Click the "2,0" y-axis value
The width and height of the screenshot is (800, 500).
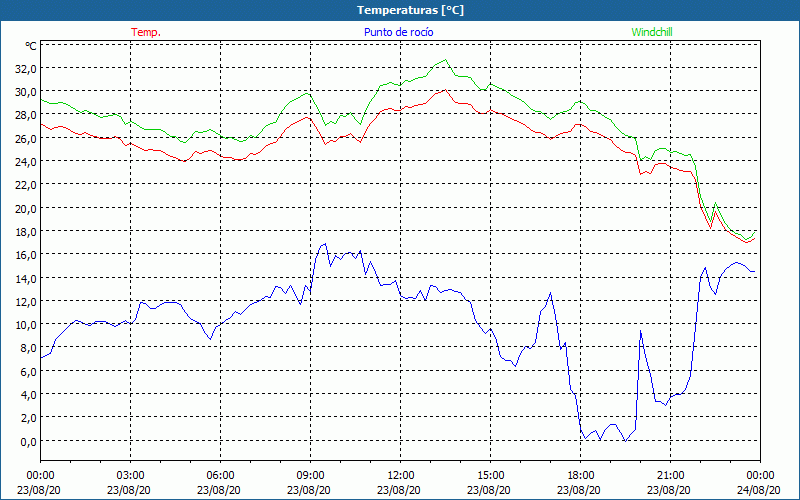point(29,418)
